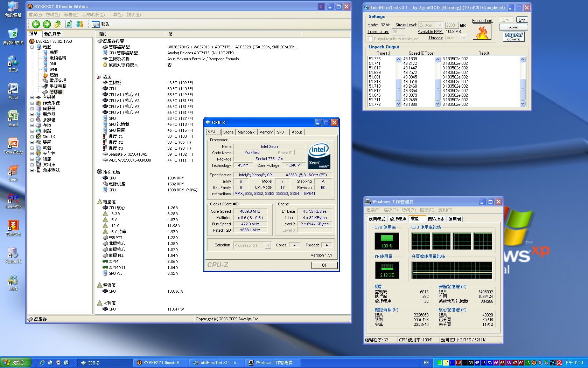Open the Word desktop shortcut
Screen dimensions: 588x368
click(13, 91)
